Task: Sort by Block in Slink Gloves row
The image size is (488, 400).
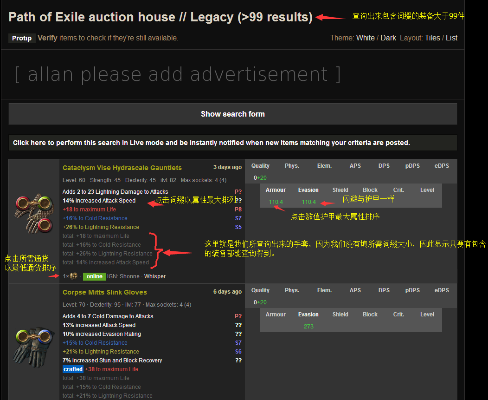Action: (x=370, y=314)
